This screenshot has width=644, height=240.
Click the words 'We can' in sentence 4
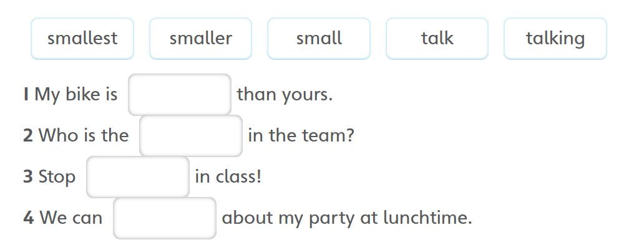pos(71,218)
